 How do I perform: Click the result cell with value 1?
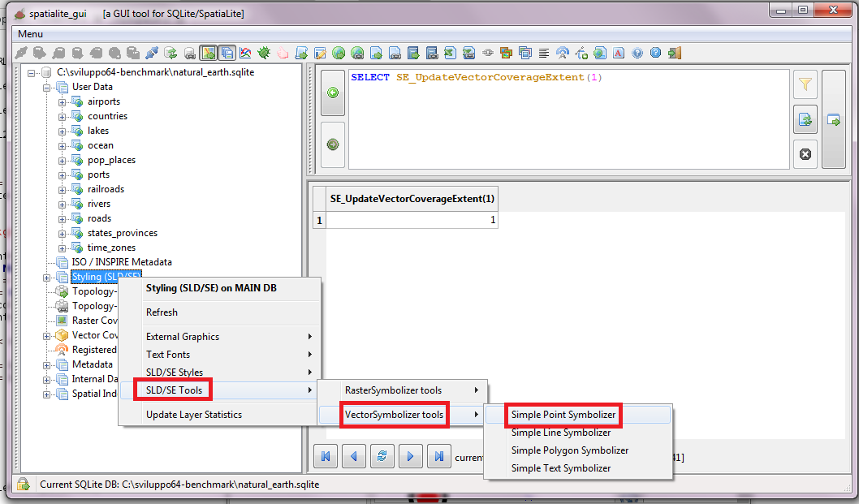click(412, 220)
